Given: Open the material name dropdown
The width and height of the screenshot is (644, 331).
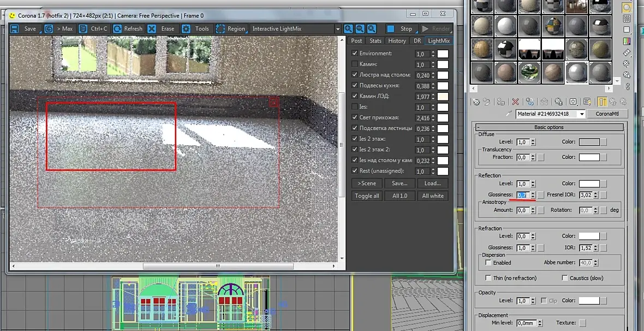Looking at the screenshot, I should pos(582,114).
